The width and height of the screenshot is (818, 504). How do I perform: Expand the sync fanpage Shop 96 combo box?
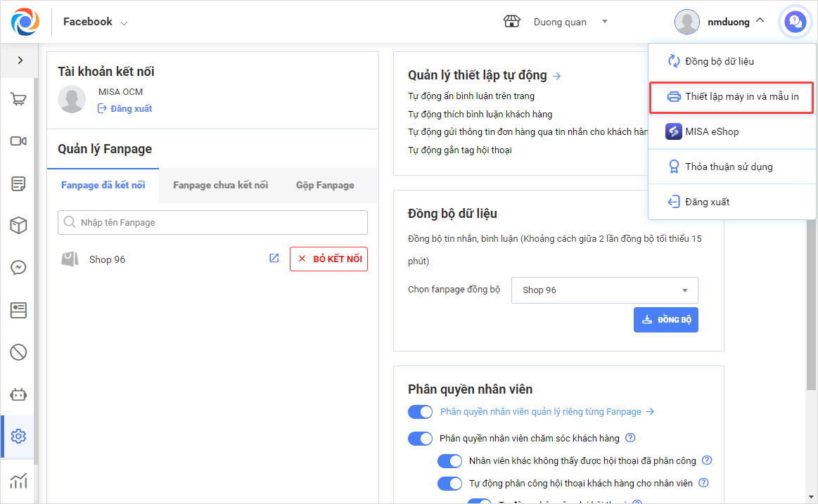[605, 290]
